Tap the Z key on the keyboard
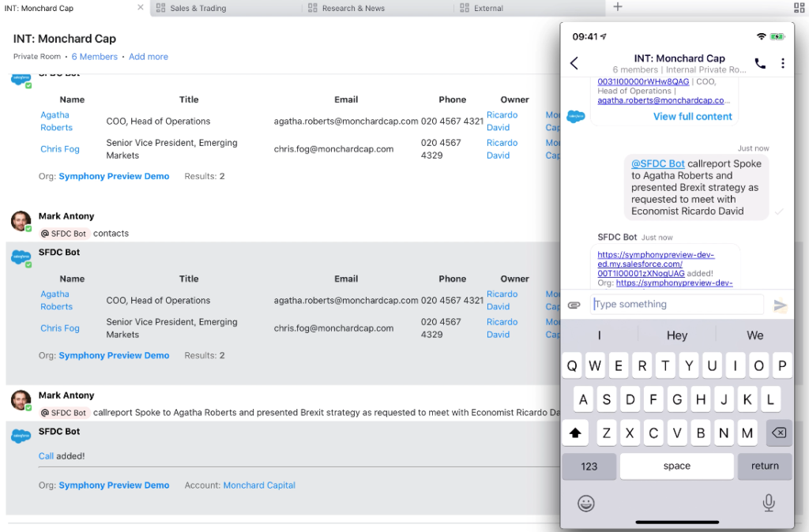Screen dimensions: 809x532 pyautogui.click(x=606, y=433)
